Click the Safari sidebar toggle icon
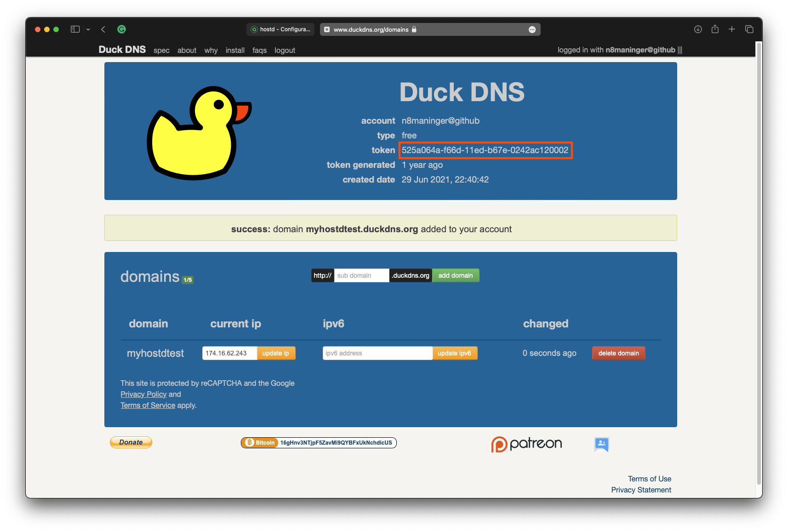Screen dimensions: 788x532 point(75,29)
